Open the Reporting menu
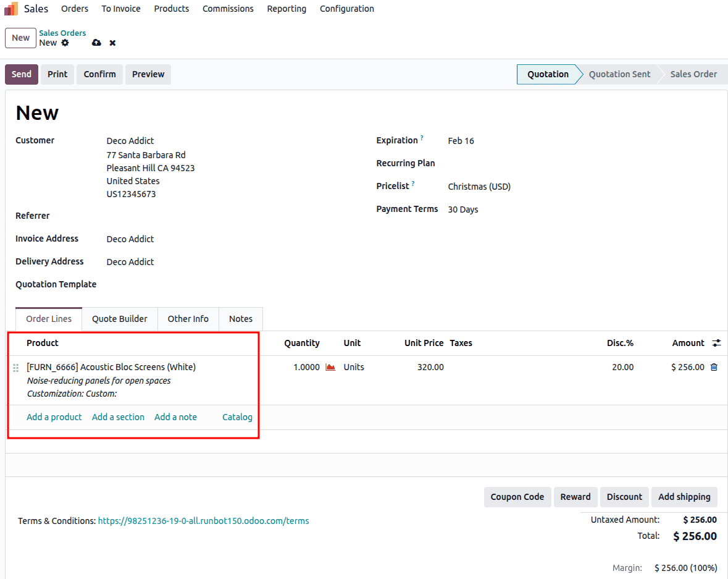Viewport: 728px width, 579px height. tap(287, 8)
